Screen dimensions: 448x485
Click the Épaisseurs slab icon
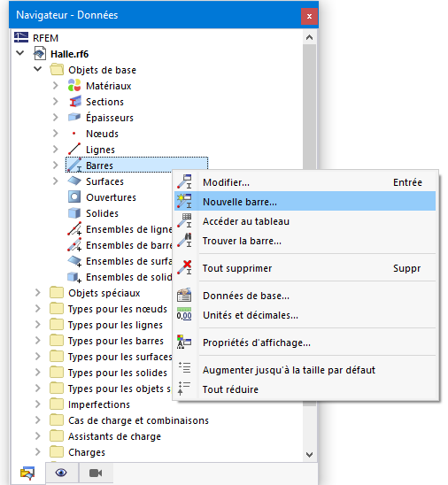[x=74, y=117]
